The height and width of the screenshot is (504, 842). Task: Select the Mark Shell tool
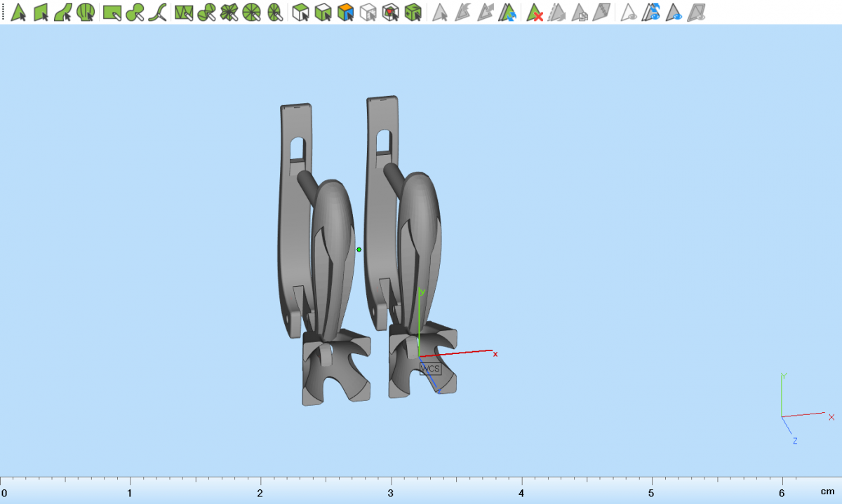tap(86, 12)
